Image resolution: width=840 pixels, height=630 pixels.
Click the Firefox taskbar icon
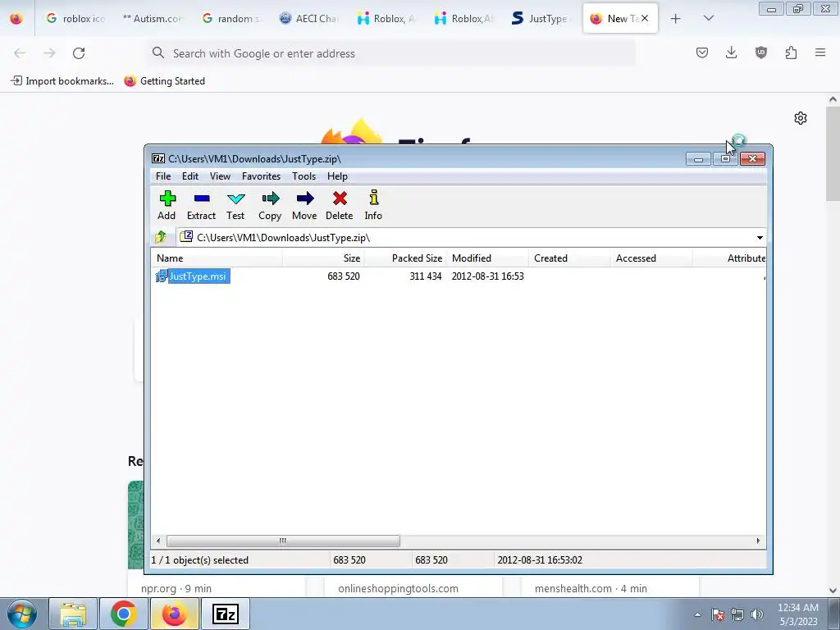pos(174,614)
